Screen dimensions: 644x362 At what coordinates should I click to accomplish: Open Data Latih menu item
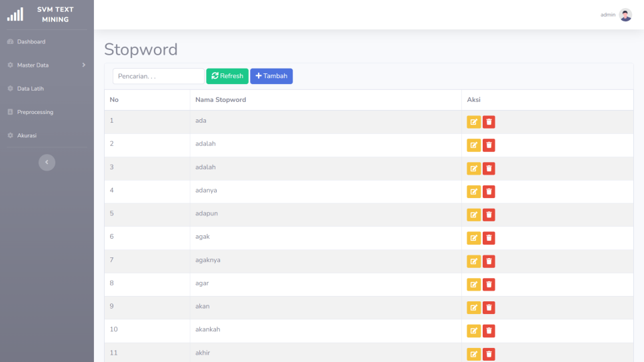point(30,89)
